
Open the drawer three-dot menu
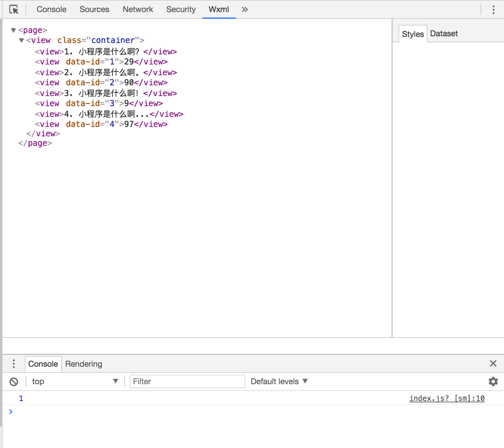point(13,364)
